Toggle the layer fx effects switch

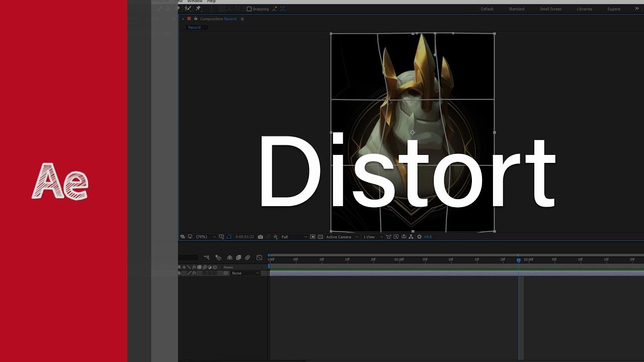194,273
